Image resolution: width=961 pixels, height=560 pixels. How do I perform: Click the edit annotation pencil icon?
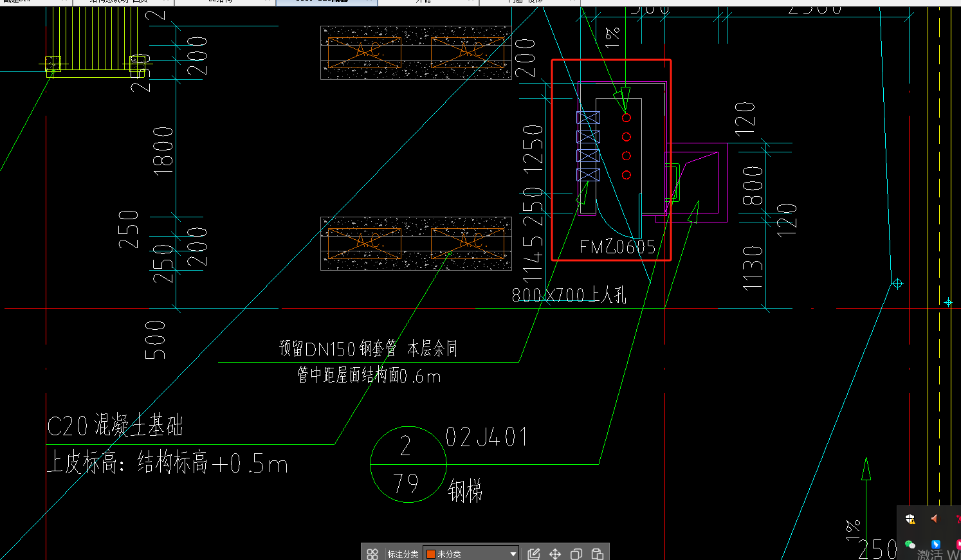tap(533, 554)
